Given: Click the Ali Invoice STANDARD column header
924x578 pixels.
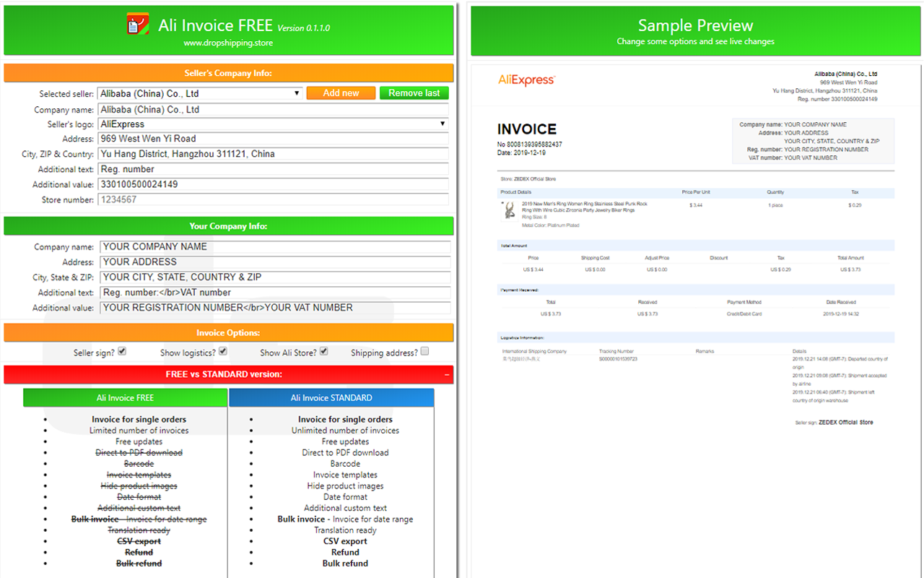Looking at the screenshot, I should coord(331,398).
